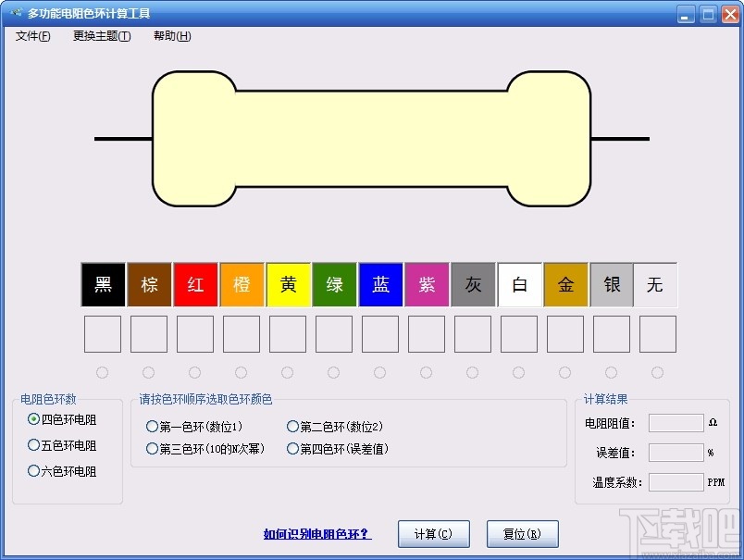The height and width of the screenshot is (560, 744).
Task: Open the 文件(F) menu
Action: tap(31, 36)
